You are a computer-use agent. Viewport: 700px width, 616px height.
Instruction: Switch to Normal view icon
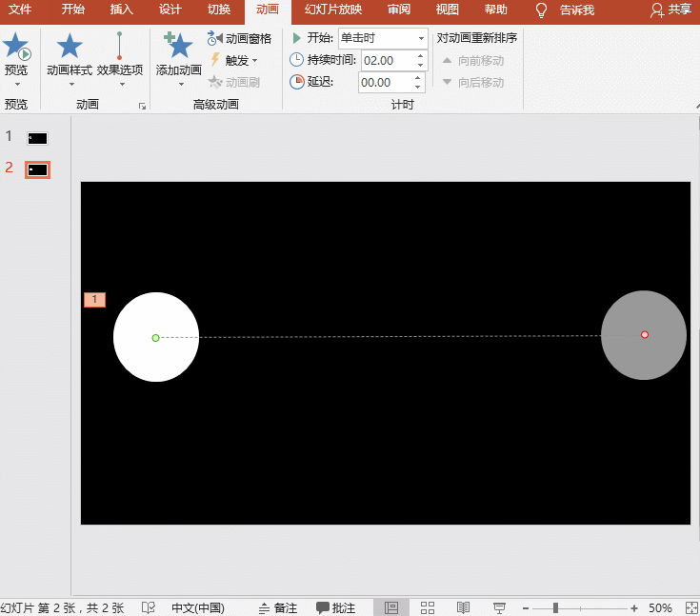pos(391,607)
